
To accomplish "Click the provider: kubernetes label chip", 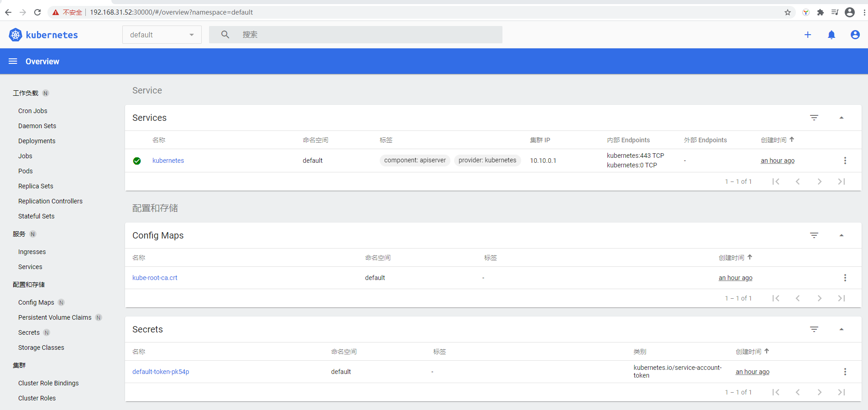I will [487, 160].
